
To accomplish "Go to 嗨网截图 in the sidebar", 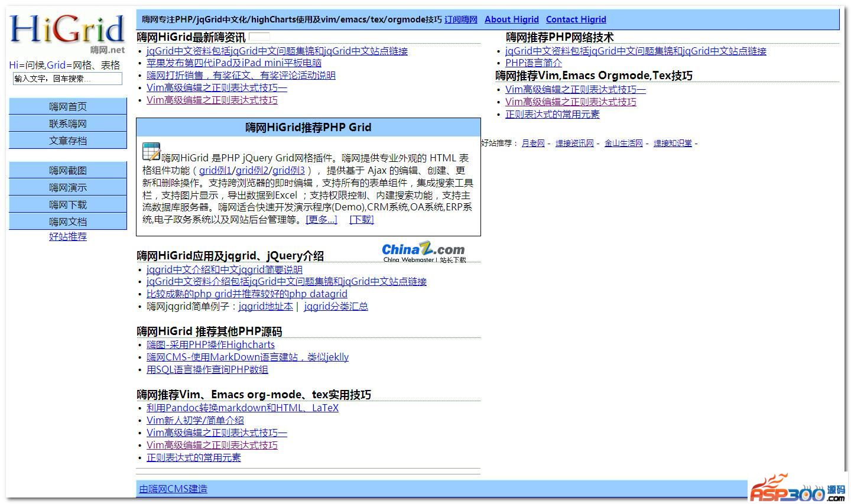I will pos(68,170).
